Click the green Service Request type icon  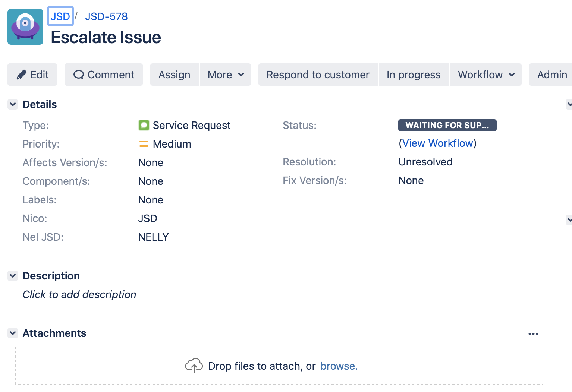[x=144, y=125]
